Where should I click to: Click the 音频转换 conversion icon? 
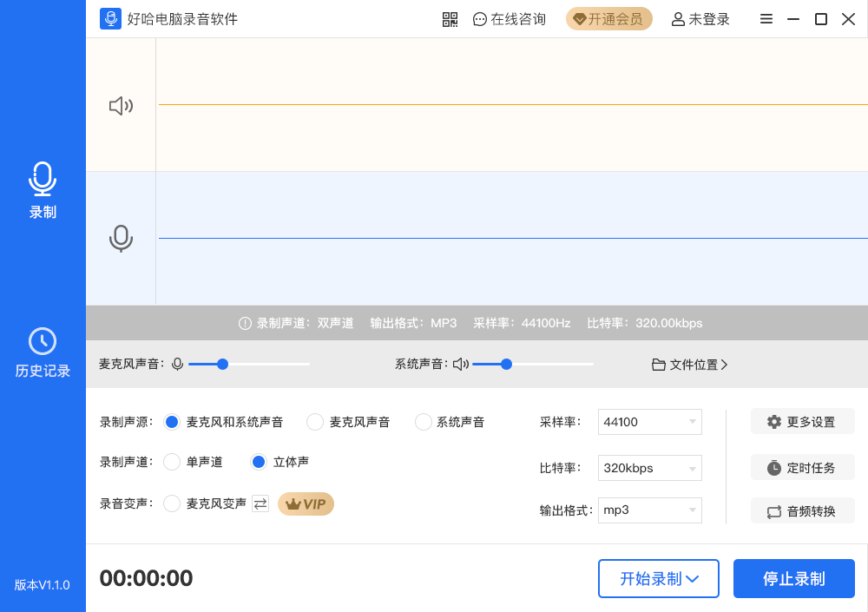coord(773,510)
